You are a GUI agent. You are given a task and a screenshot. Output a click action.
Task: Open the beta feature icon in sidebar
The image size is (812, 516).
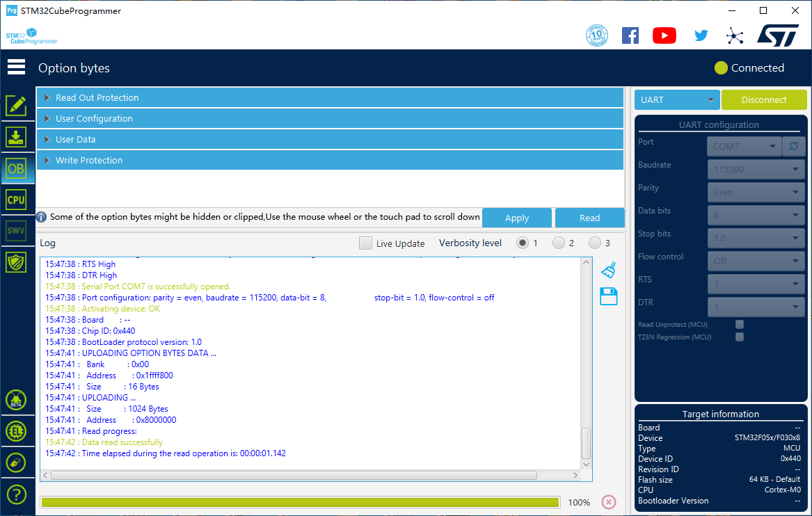click(x=16, y=400)
